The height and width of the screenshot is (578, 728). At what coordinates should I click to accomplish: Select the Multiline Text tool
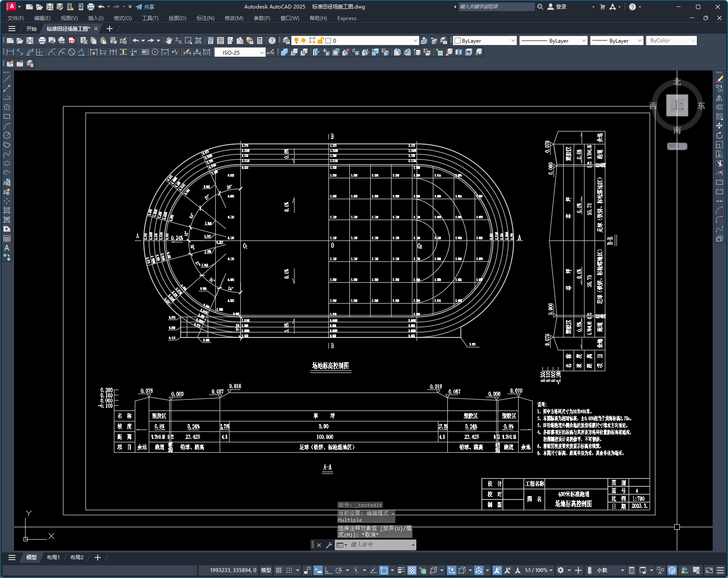(7, 248)
